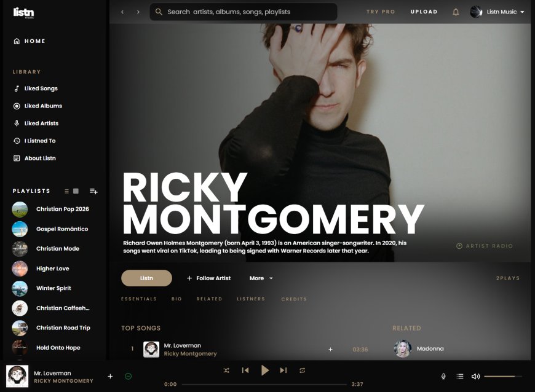Open the Bio tab
The image size is (535, 392).
176,299
